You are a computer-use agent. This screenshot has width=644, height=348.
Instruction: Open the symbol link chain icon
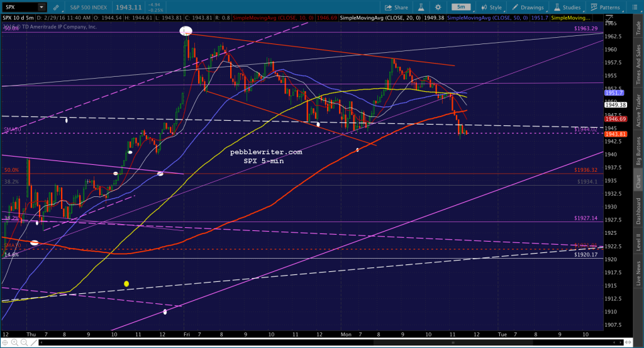tap(56, 8)
